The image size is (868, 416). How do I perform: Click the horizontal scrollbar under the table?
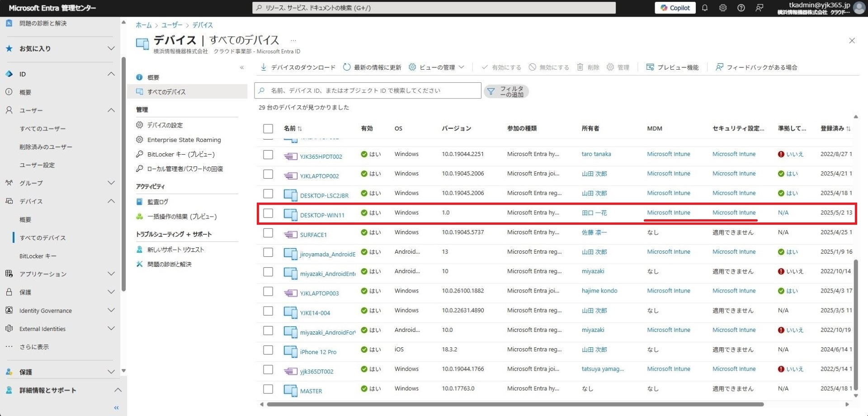click(515, 404)
